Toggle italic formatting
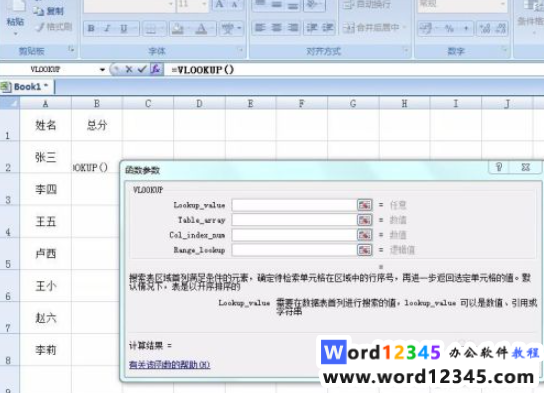 point(108,28)
